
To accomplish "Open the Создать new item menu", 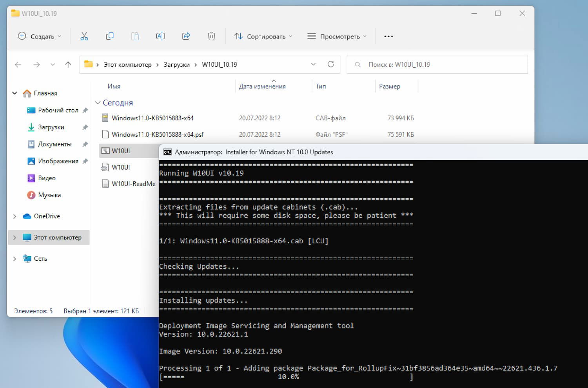I will (x=40, y=36).
